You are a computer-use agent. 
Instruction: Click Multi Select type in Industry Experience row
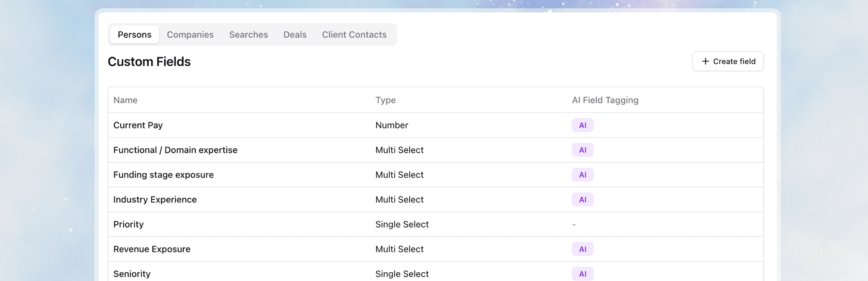click(400, 199)
